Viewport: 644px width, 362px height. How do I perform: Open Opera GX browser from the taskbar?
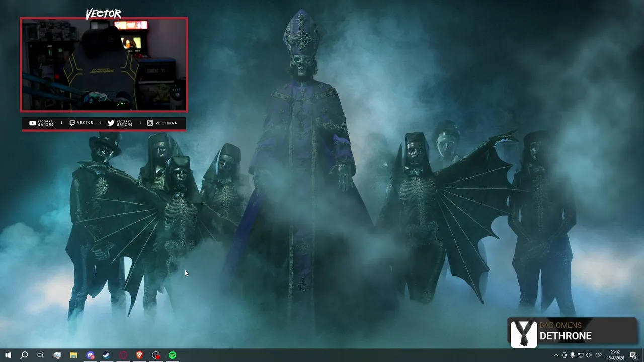(x=123, y=355)
